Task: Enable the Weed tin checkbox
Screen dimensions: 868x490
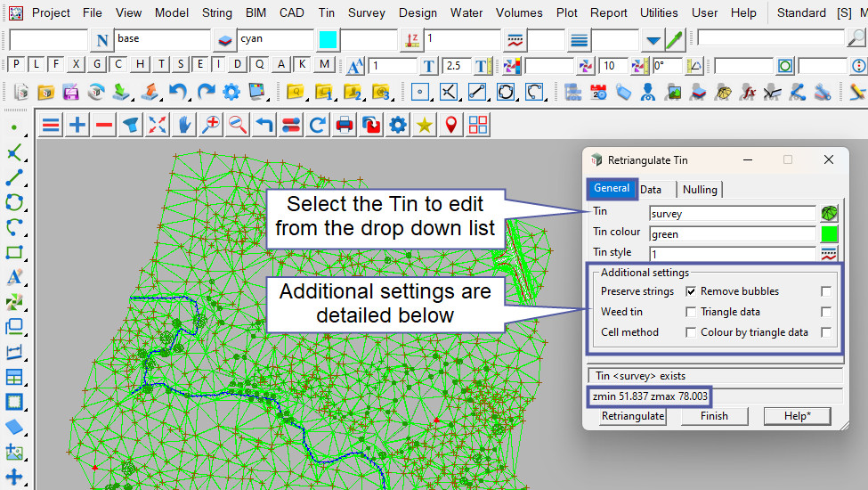Action: (x=691, y=312)
